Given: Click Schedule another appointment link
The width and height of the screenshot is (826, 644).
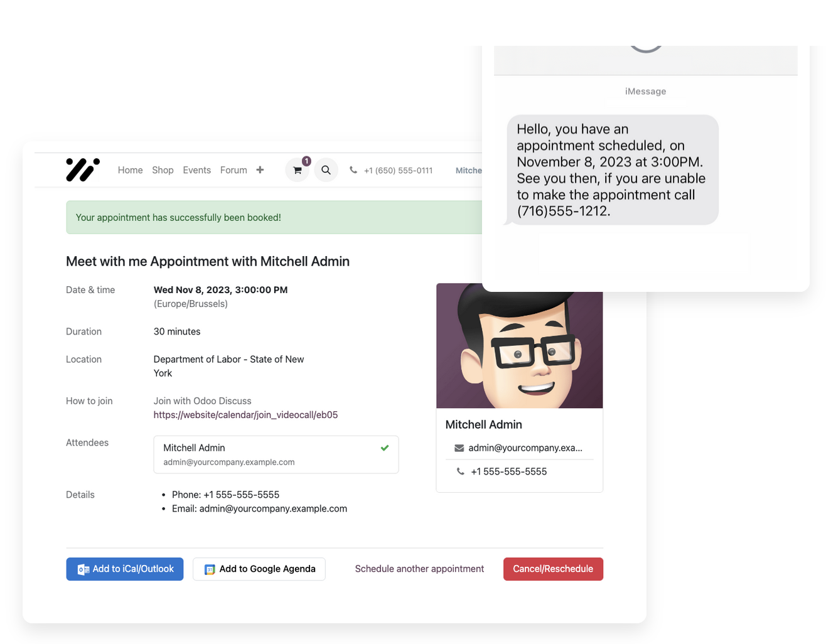Looking at the screenshot, I should 419,569.
